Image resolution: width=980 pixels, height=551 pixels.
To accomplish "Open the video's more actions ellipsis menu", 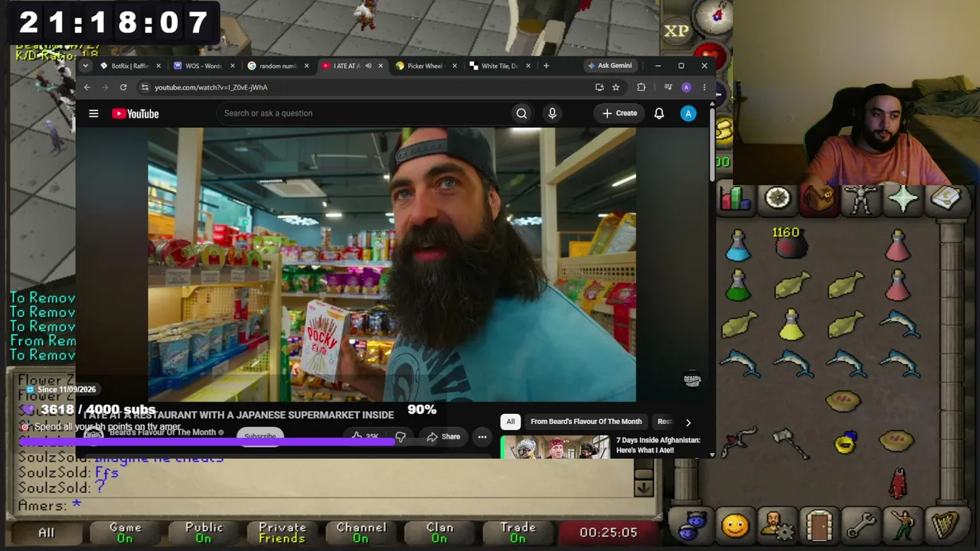I will (482, 437).
